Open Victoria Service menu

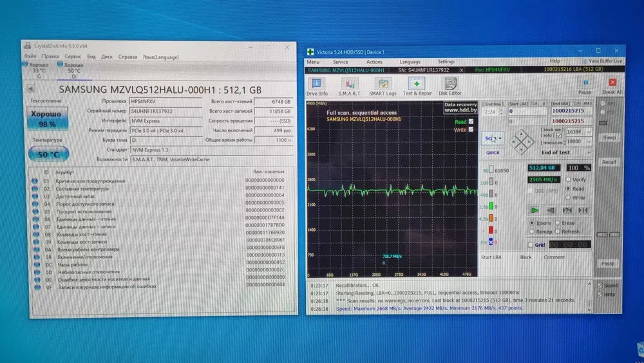tap(340, 62)
